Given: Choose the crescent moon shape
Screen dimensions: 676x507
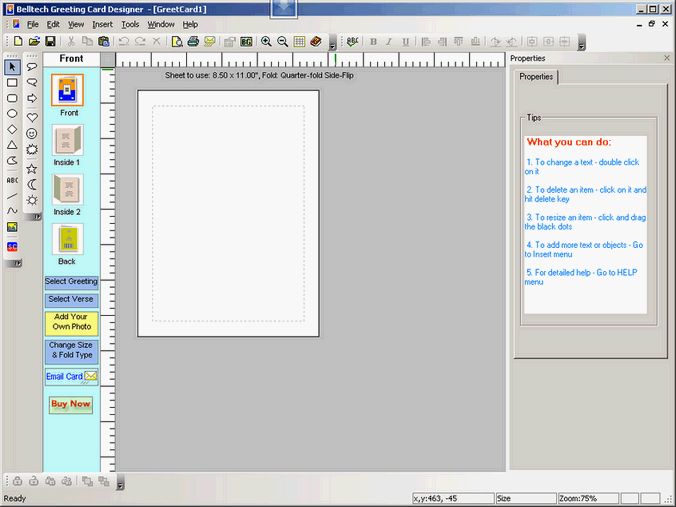Looking at the screenshot, I should pos(32,185).
